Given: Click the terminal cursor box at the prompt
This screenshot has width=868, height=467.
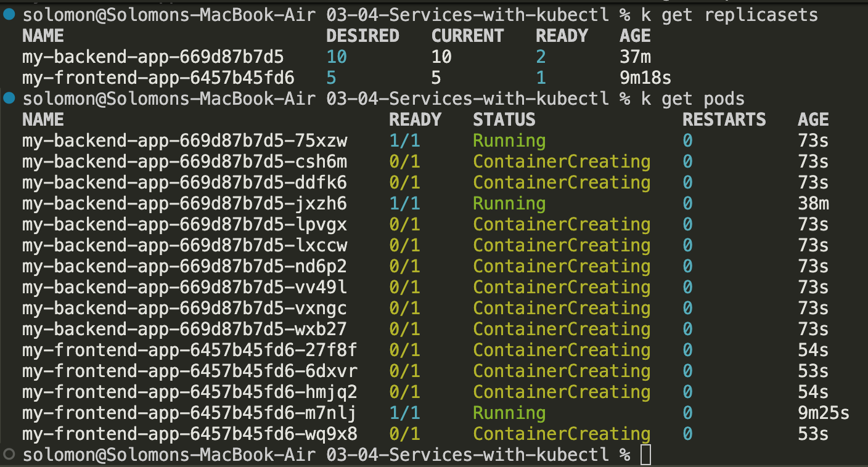Looking at the screenshot, I should click(645, 455).
